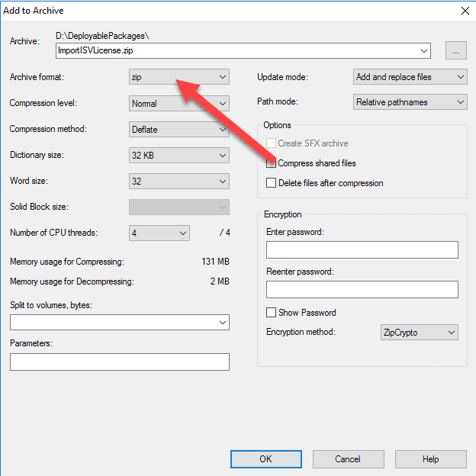Focus the Enter password field
This screenshot has width=476, height=476.
(362, 250)
